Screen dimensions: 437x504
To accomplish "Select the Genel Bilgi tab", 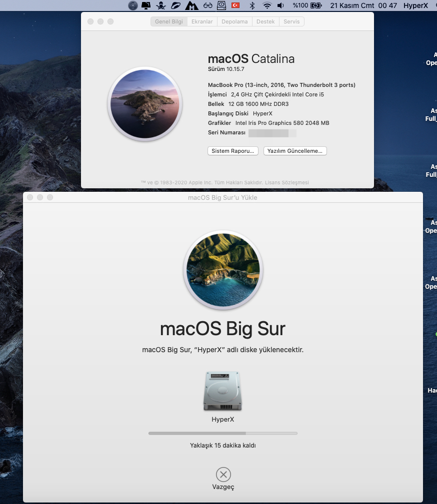I will (x=169, y=21).
